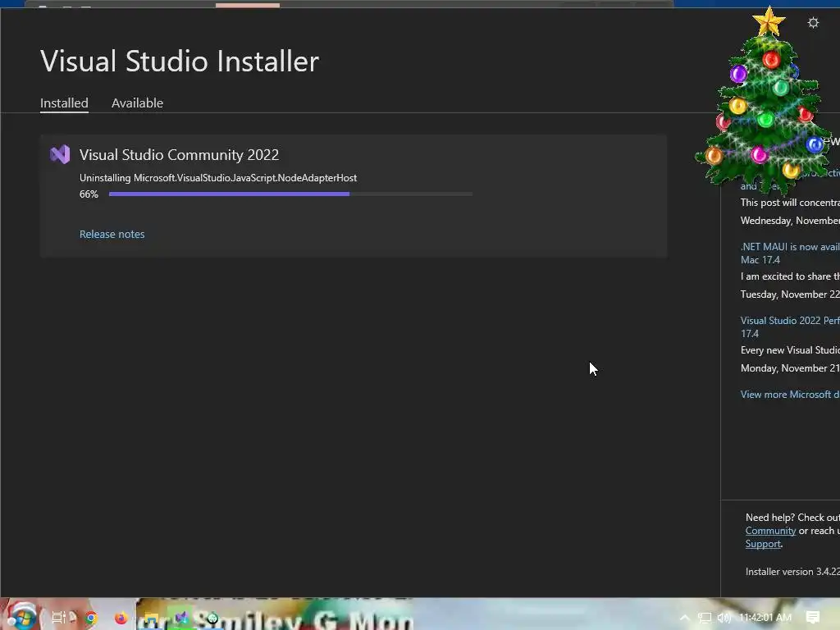Click the taskbar clock showing 11:42:01 AM
This screenshot has width=840, height=630.
click(765, 618)
